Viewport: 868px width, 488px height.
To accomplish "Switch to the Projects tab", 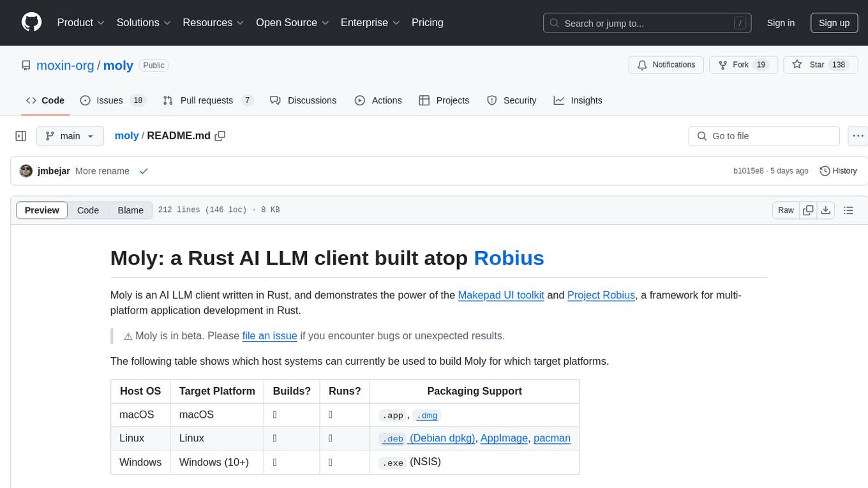I will pos(444,100).
